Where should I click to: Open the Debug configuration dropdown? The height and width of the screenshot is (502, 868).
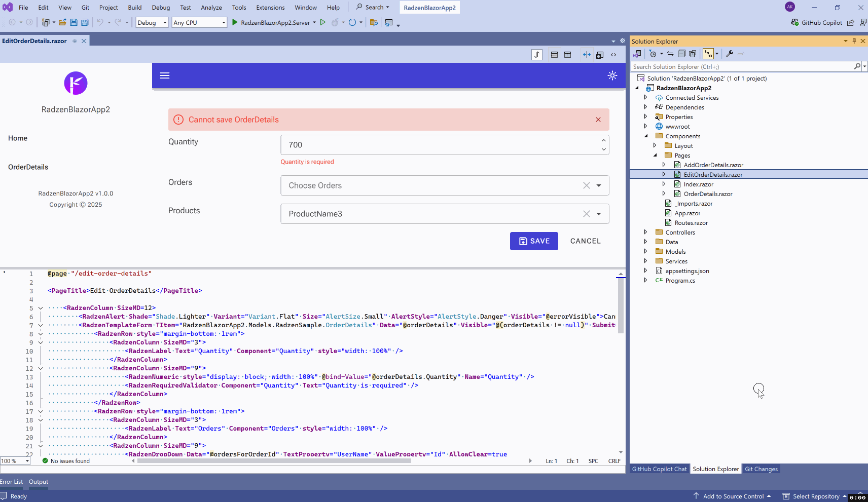tap(152, 22)
